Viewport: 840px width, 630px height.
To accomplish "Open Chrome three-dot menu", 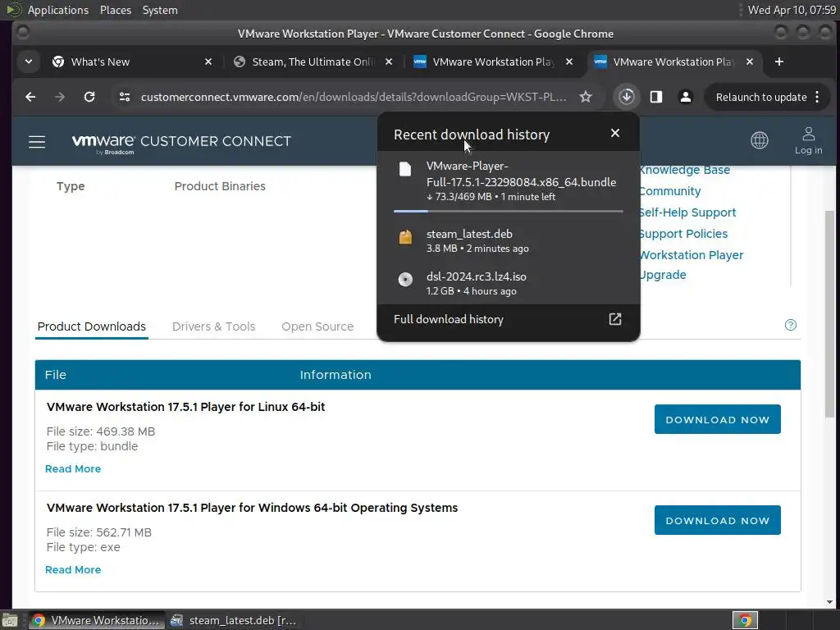I will coord(817,97).
